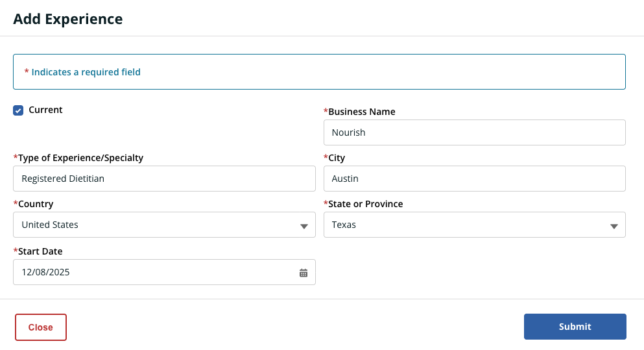The image size is (644, 350).
Task: Click the Business Name field label
Action: tap(361, 112)
